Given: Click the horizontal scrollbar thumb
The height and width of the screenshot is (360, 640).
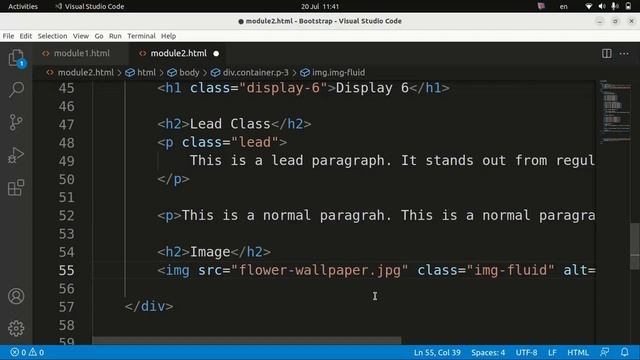Looking at the screenshot, I should coord(247,340).
